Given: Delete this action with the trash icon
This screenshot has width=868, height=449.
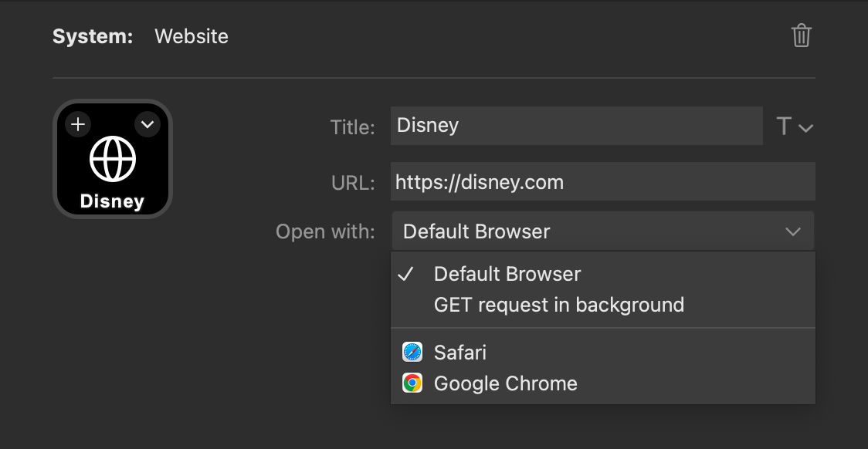Looking at the screenshot, I should pos(801,36).
